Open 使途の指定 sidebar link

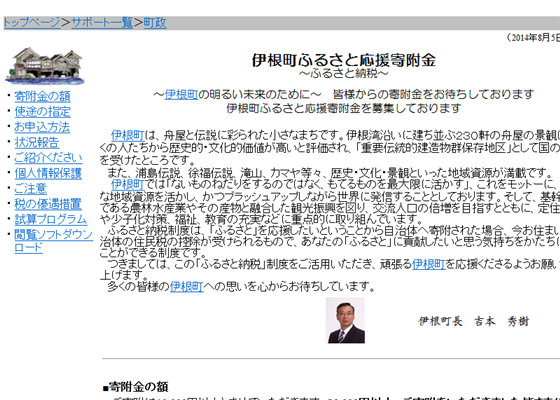coord(42,111)
